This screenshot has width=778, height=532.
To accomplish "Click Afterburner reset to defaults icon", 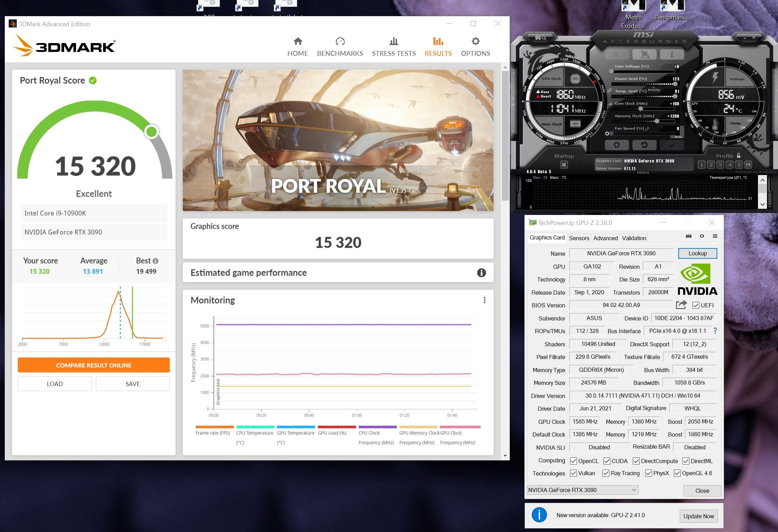I will (x=644, y=145).
